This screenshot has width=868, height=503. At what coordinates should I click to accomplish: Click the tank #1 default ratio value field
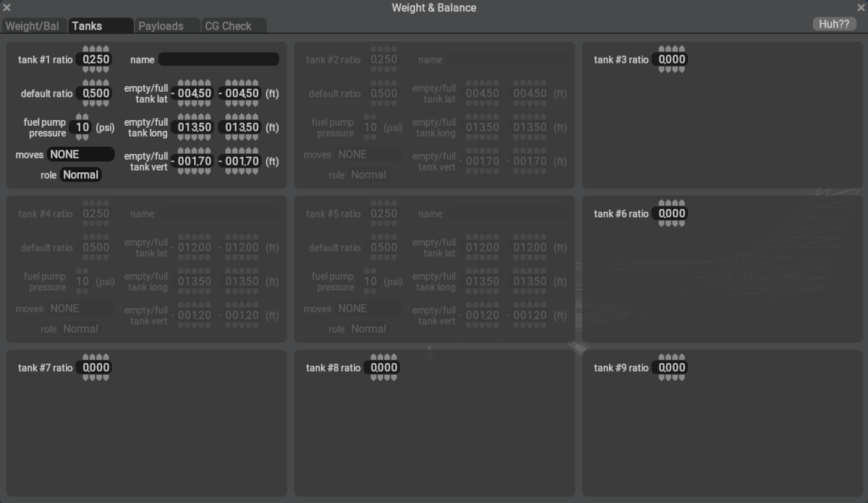point(95,93)
